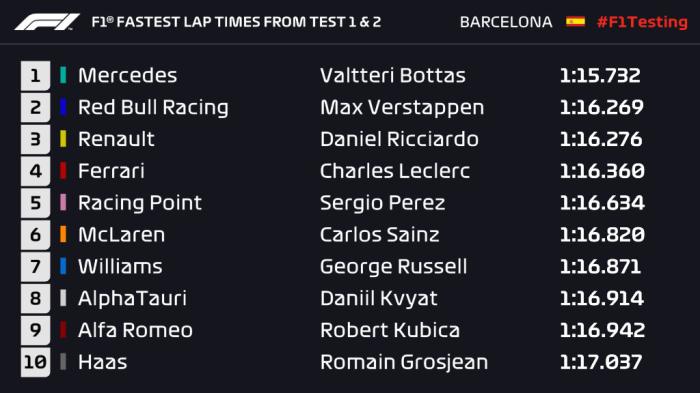The height and width of the screenshot is (393, 700).
Task: Click driver name Valtteri Bottas
Action: tap(393, 75)
